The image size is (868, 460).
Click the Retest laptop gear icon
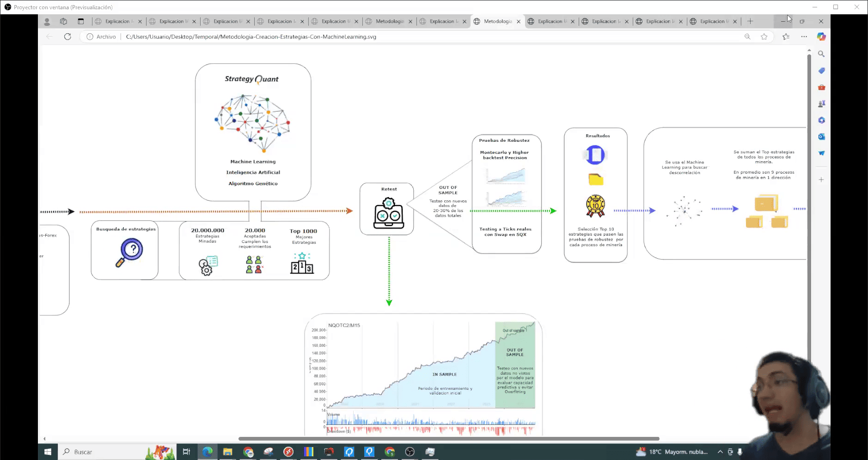(x=389, y=213)
